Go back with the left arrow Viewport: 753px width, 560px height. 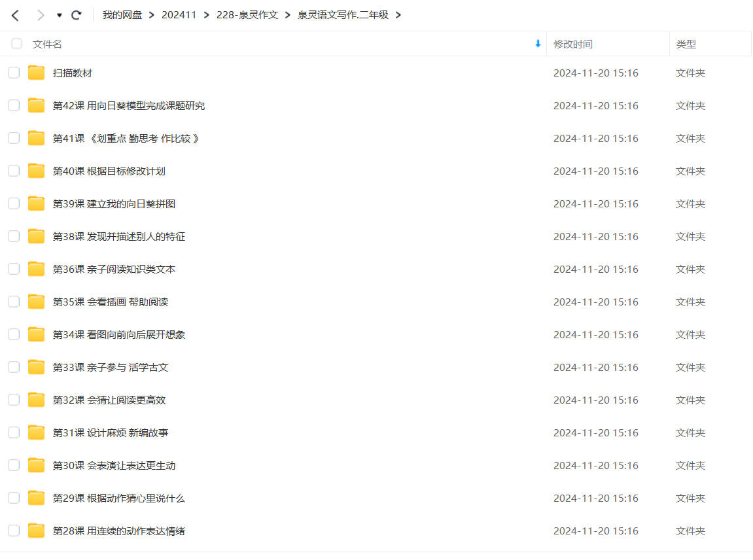pos(15,15)
